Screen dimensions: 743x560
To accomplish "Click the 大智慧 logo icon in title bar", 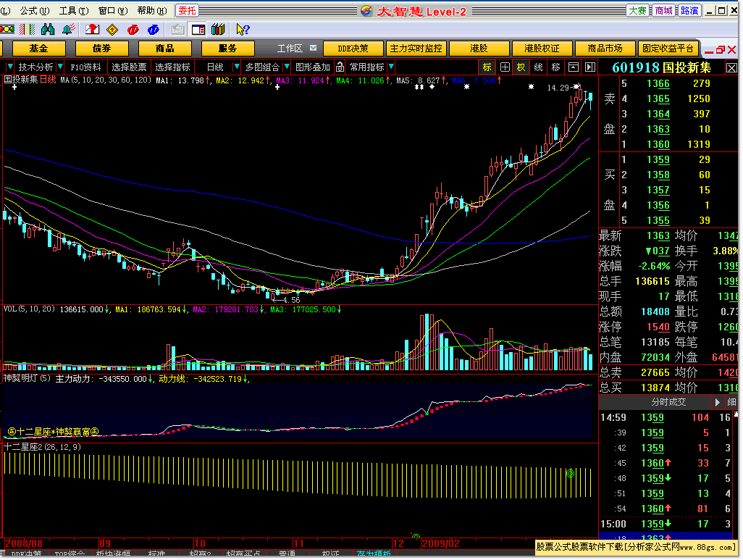I will click(366, 10).
